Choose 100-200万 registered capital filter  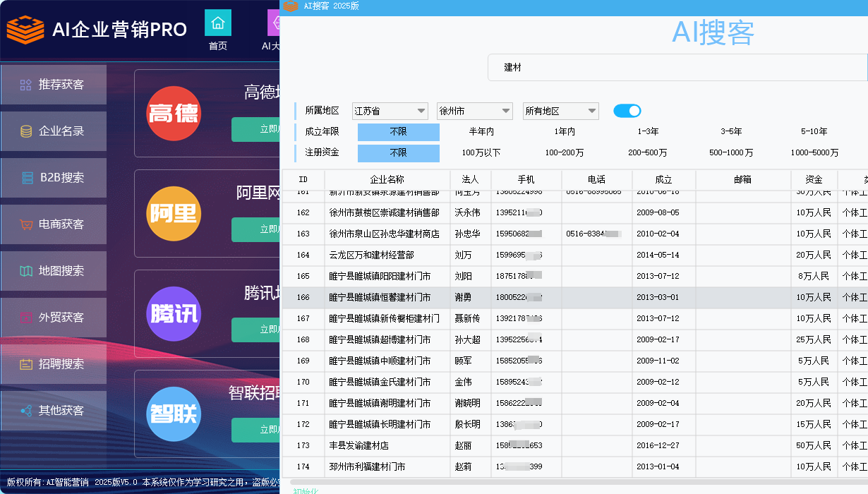tap(565, 153)
